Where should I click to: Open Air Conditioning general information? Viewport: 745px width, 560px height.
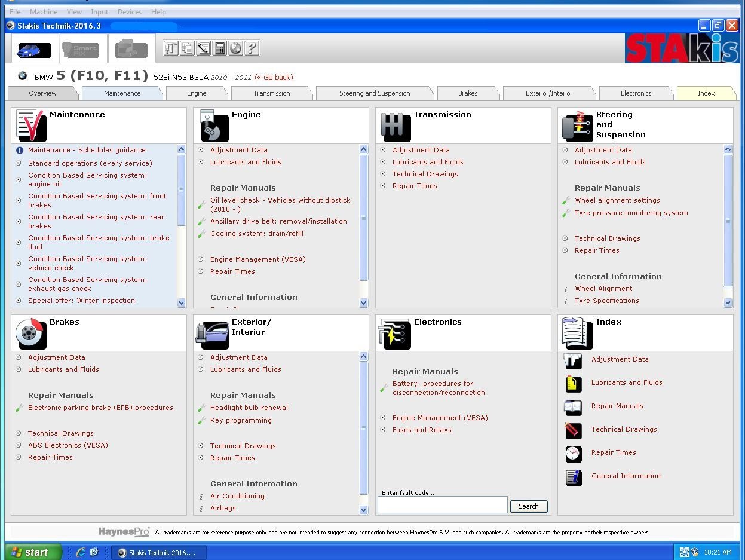(237, 496)
